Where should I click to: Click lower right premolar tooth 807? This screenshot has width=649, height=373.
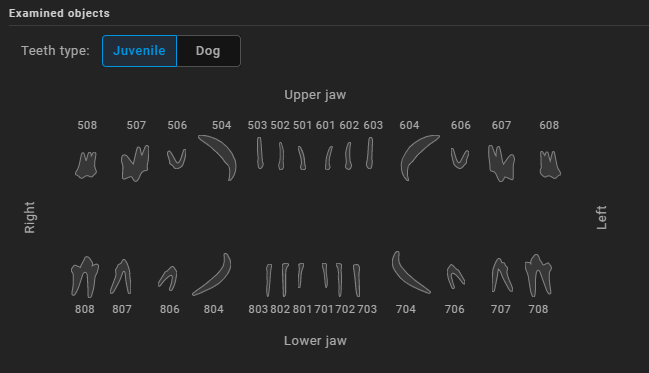coord(121,277)
